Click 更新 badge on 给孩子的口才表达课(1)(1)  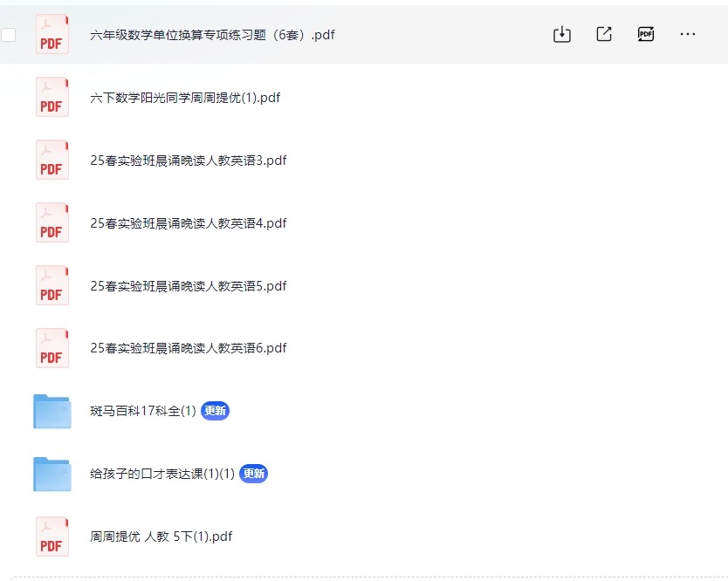[253, 474]
